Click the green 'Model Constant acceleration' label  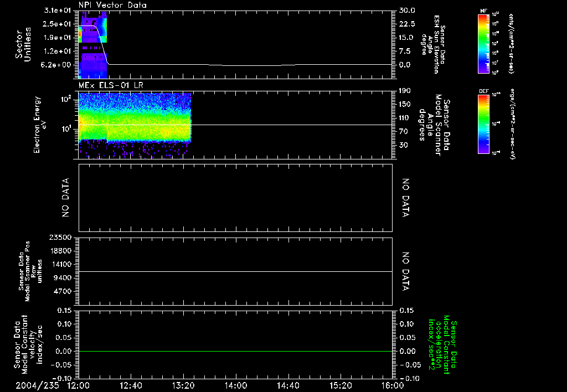point(442,344)
